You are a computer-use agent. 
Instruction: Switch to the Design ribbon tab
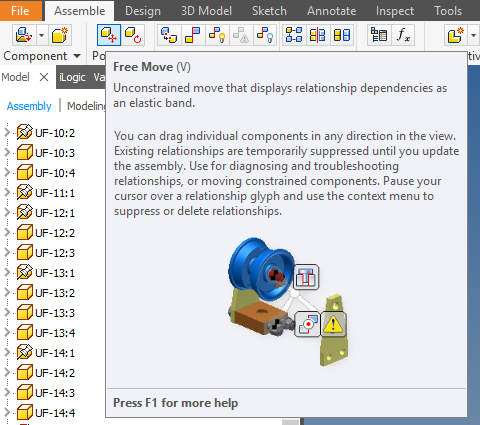pos(143,11)
